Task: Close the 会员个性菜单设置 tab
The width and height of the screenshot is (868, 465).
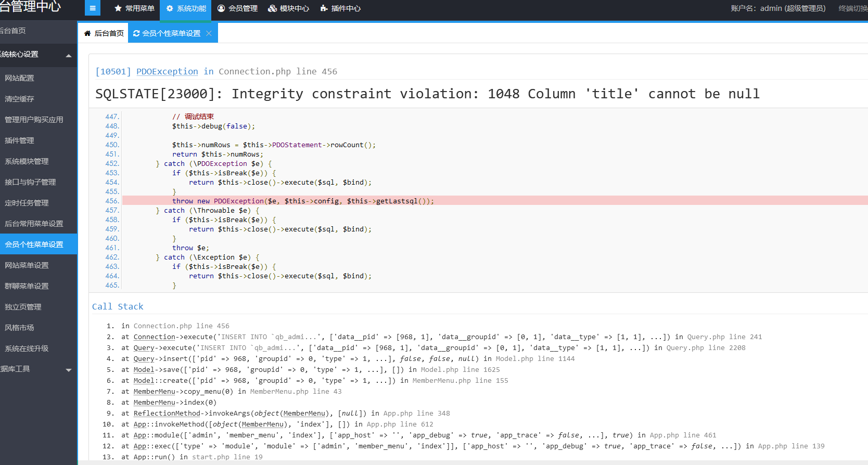Action: [209, 33]
